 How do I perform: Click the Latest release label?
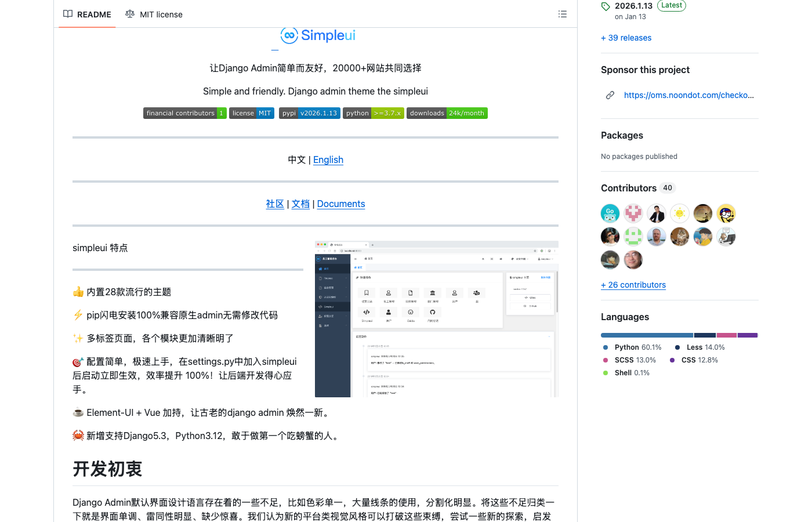point(672,5)
